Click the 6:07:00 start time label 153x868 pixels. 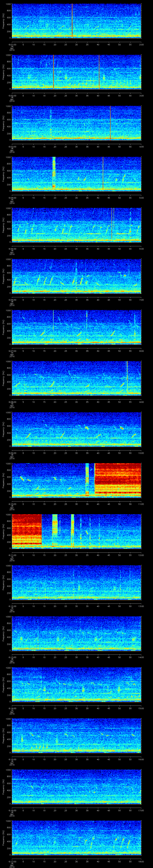coord(12,351)
